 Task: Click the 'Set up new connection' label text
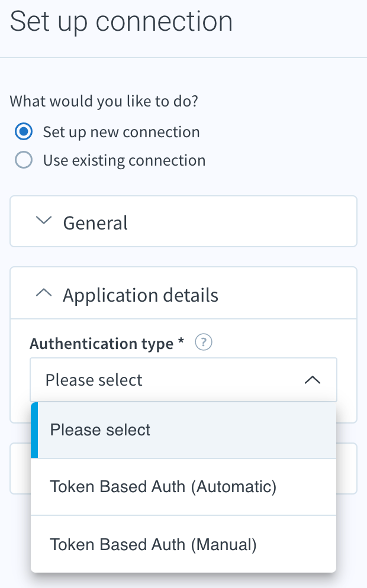(121, 133)
